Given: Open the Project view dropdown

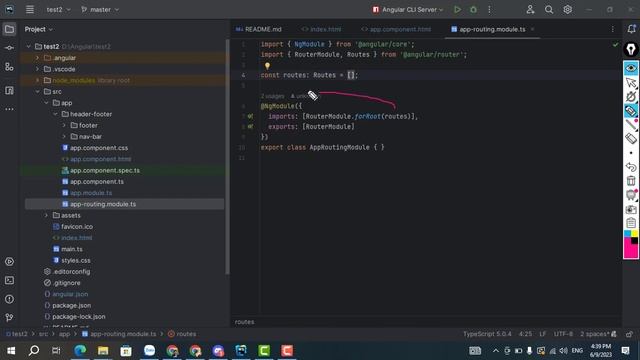Looking at the screenshot, I should 39,29.
